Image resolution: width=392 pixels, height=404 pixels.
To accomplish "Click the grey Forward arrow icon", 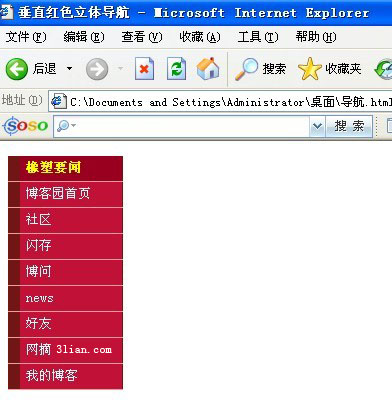I will [x=97, y=69].
